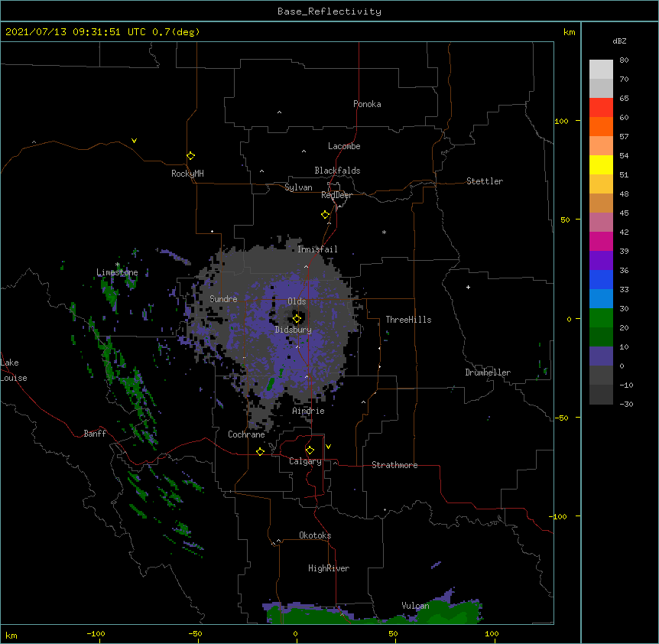
Task: Pick the bright yellow 51-54 dBZ legend swatch
Action: [x=601, y=164]
